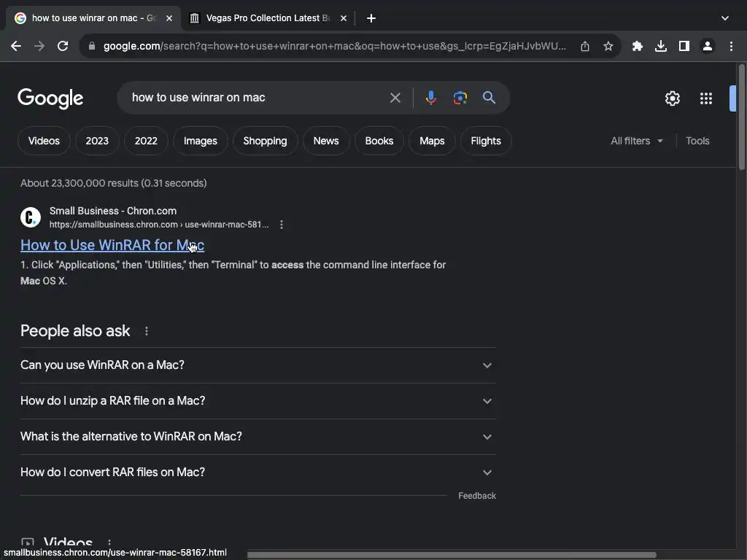Switch to Shopping results
Image resolution: width=747 pixels, height=560 pixels.
point(266,141)
